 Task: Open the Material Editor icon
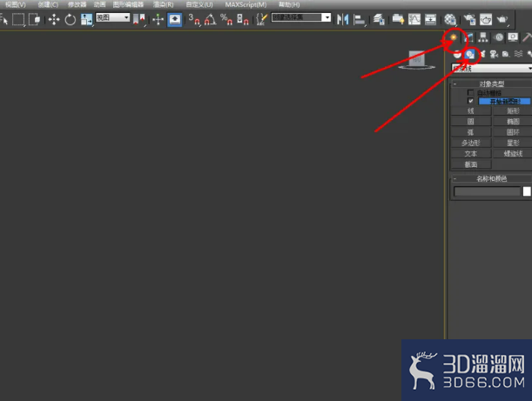coord(450,19)
